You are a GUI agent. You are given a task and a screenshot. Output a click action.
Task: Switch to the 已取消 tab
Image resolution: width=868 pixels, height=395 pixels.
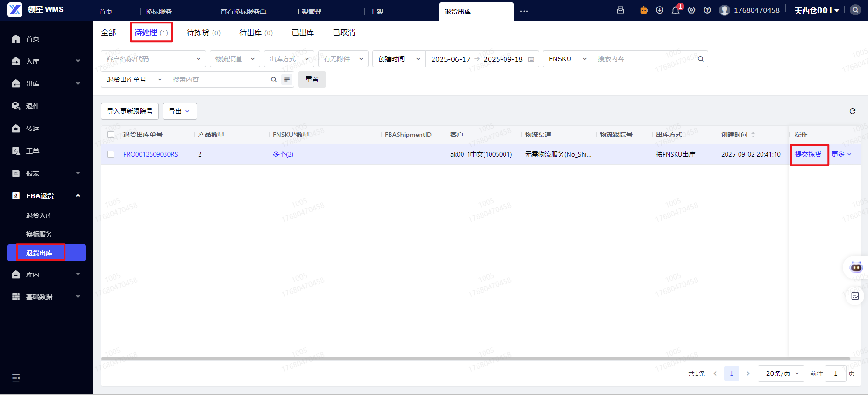point(344,32)
